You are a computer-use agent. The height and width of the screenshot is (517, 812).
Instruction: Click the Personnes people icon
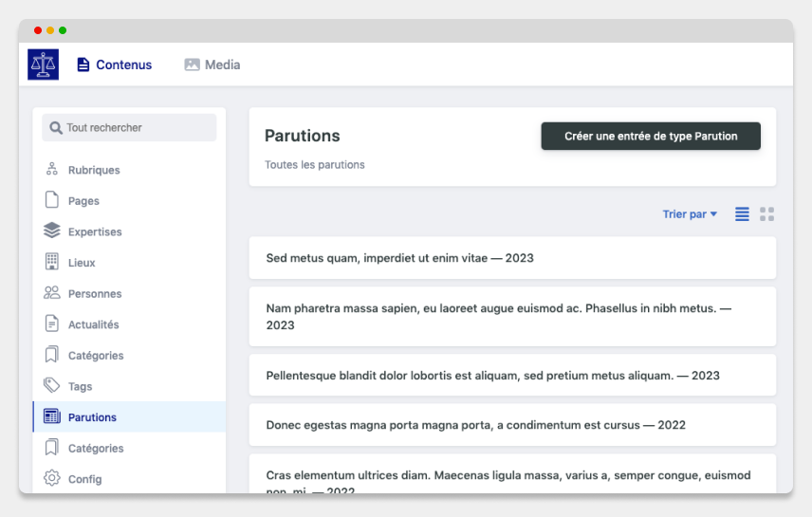(52, 293)
